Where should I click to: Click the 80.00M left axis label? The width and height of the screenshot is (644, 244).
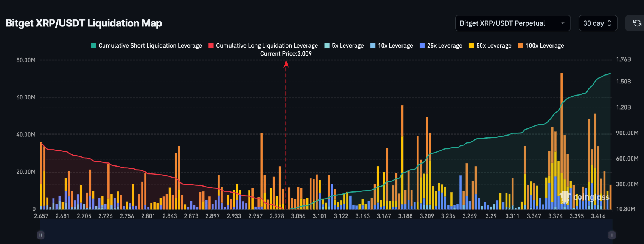click(x=26, y=60)
